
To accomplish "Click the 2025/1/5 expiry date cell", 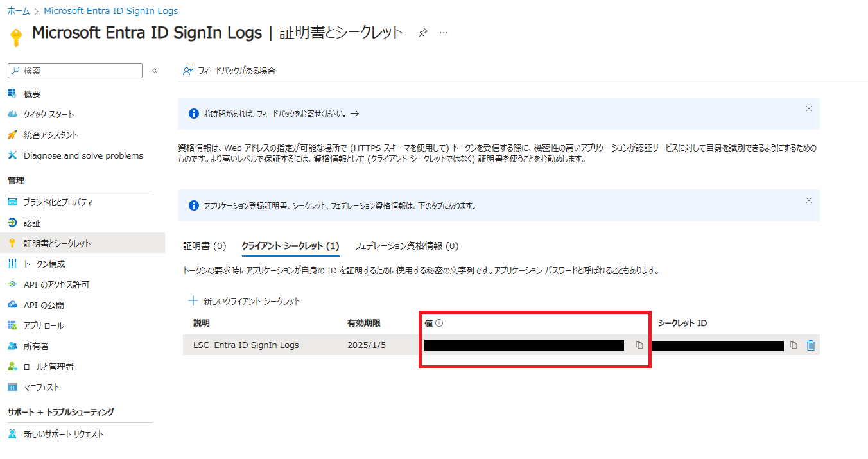I will 367,345.
